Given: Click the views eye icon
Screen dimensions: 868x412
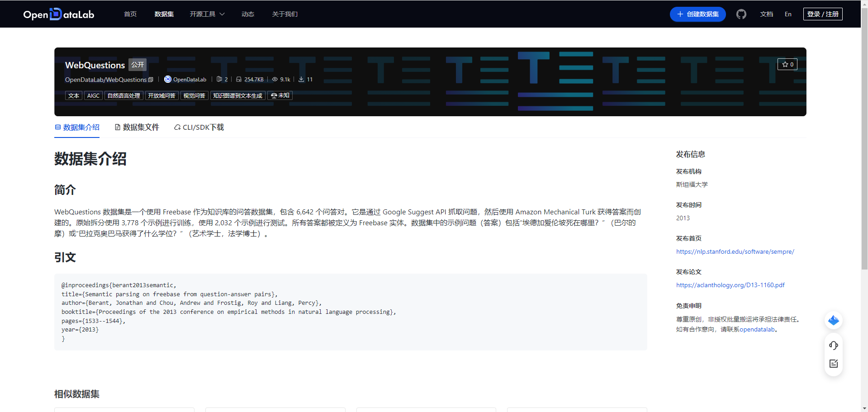Looking at the screenshot, I should click(275, 79).
